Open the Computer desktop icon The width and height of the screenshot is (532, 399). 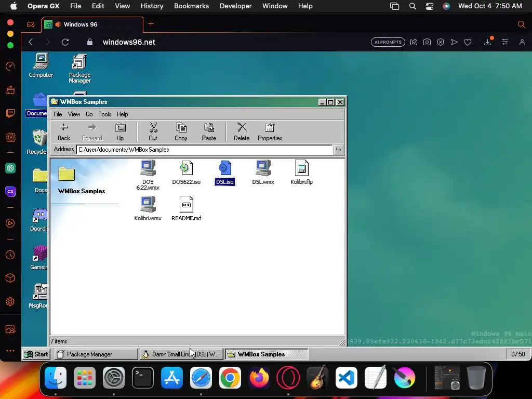pos(41,65)
